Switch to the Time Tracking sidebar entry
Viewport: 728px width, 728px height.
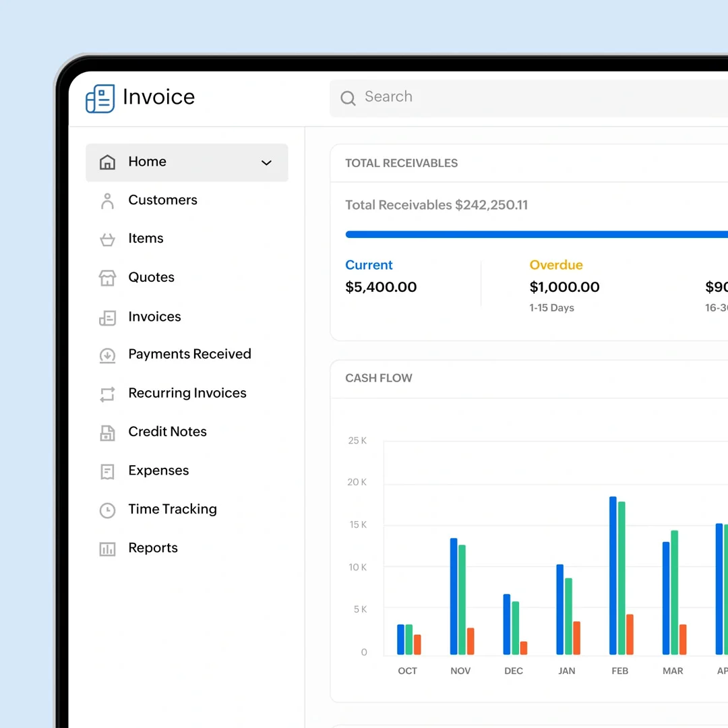(173, 510)
